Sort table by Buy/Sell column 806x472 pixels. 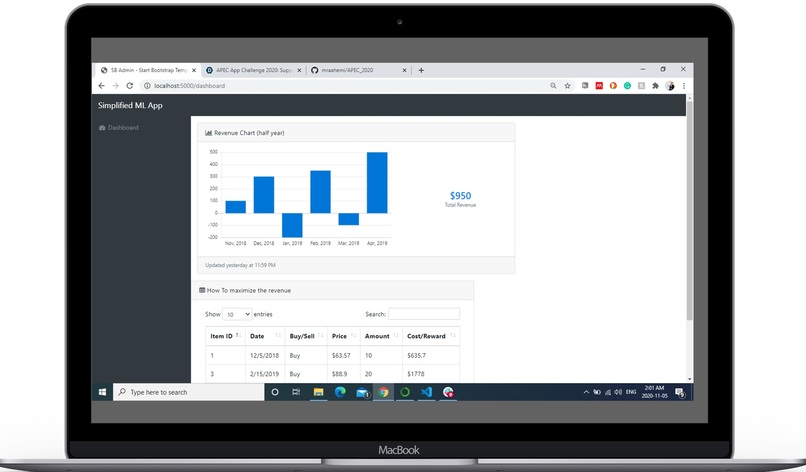306,336
